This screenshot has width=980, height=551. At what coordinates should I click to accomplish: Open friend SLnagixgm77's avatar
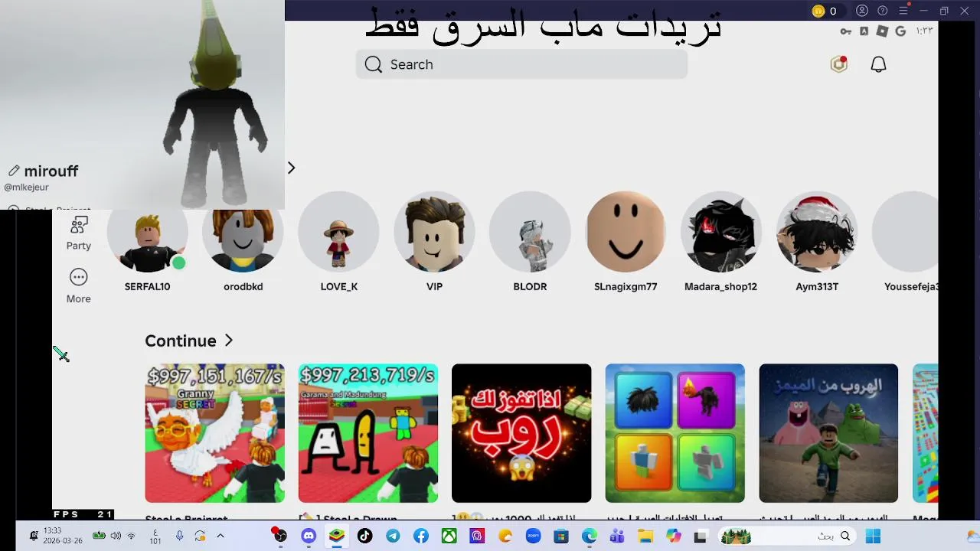tap(626, 232)
